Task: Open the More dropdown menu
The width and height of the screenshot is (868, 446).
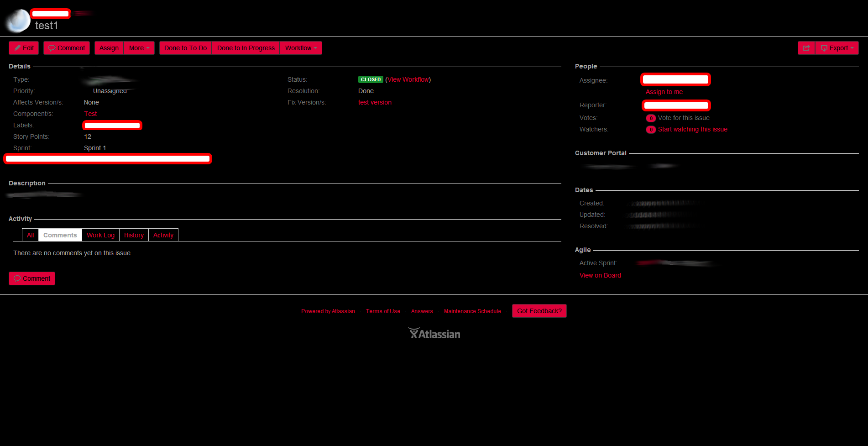Action: [139, 47]
